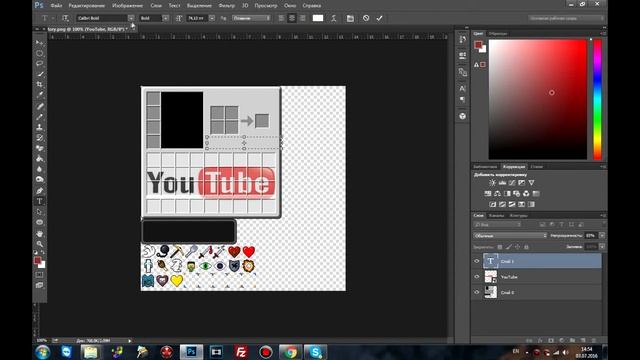Select the Pen tool
The height and width of the screenshot is (360, 640).
pyautogui.click(x=40, y=191)
